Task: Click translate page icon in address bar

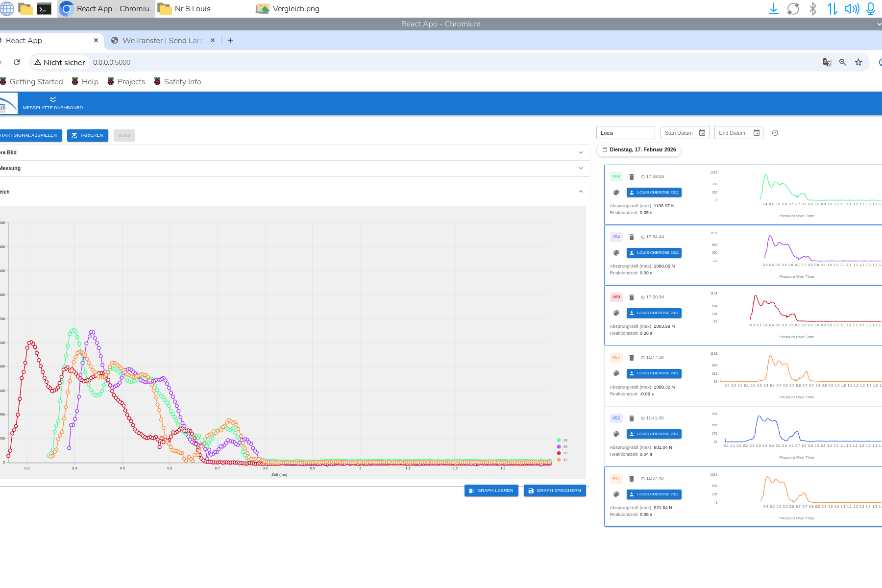Action: [x=827, y=62]
